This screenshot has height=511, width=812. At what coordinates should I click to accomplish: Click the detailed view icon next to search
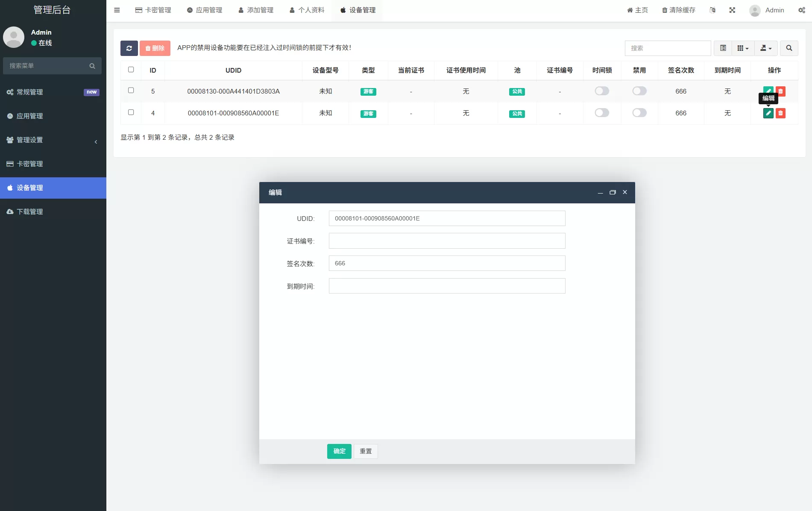click(x=723, y=48)
